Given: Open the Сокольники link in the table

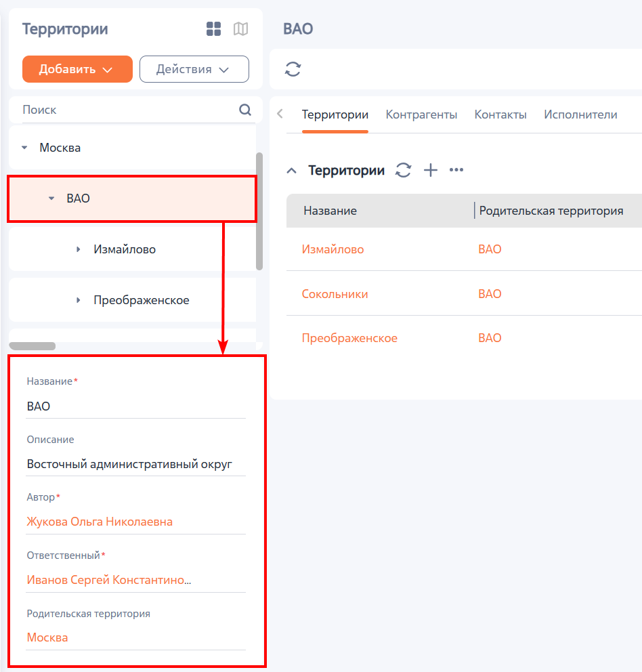Looking at the screenshot, I should coord(335,294).
